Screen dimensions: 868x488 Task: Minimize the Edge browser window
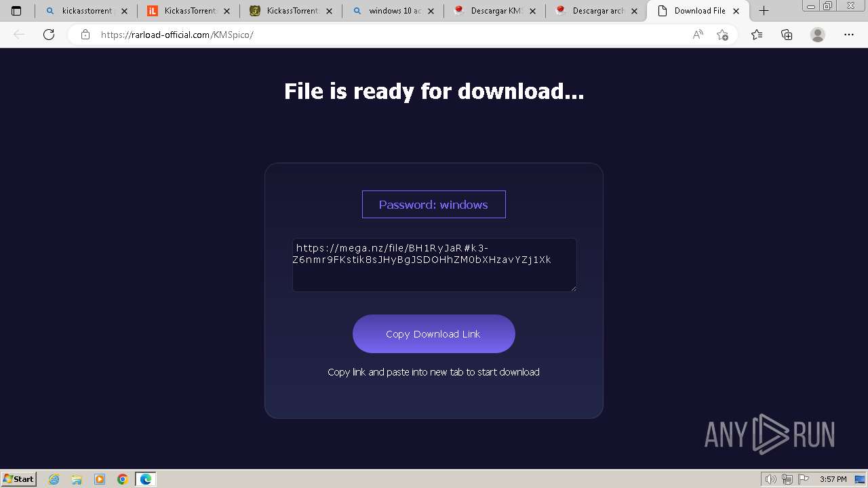[x=811, y=6]
